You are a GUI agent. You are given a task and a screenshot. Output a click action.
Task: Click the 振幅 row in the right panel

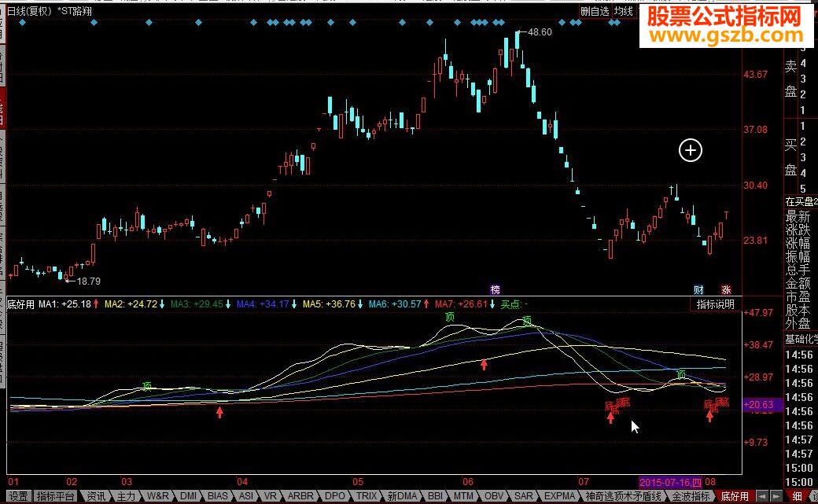pos(798,256)
